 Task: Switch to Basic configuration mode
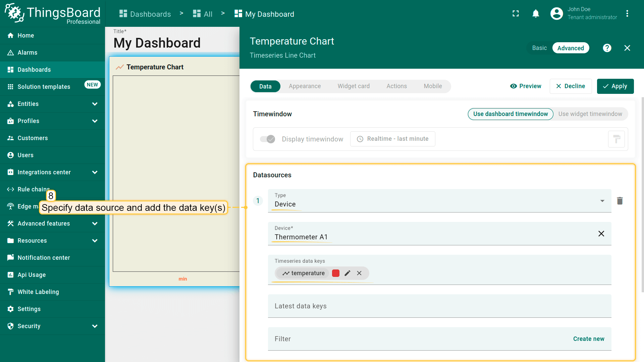coord(539,48)
